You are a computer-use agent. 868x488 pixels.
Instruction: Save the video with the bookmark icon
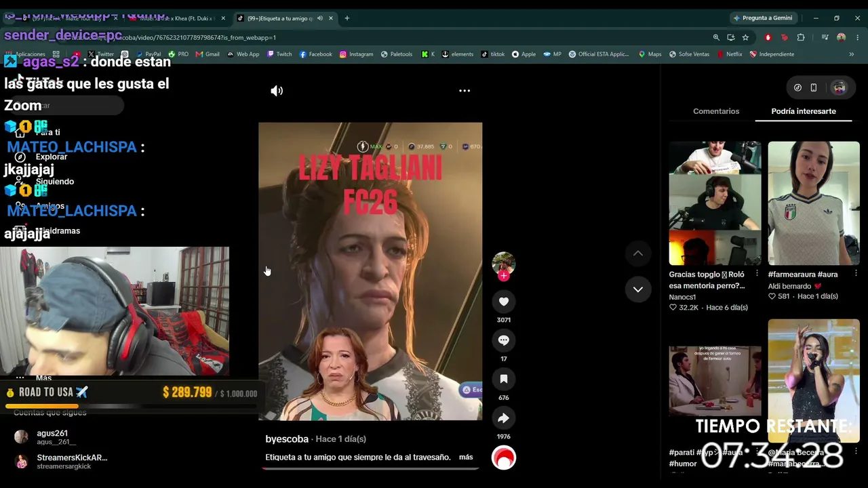(503, 380)
